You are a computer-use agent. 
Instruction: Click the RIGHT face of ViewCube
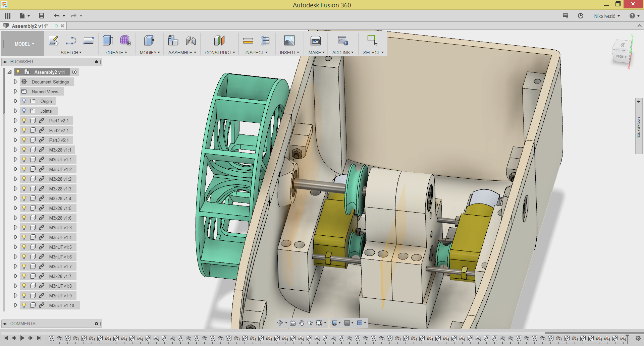click(x=621, y=57)
